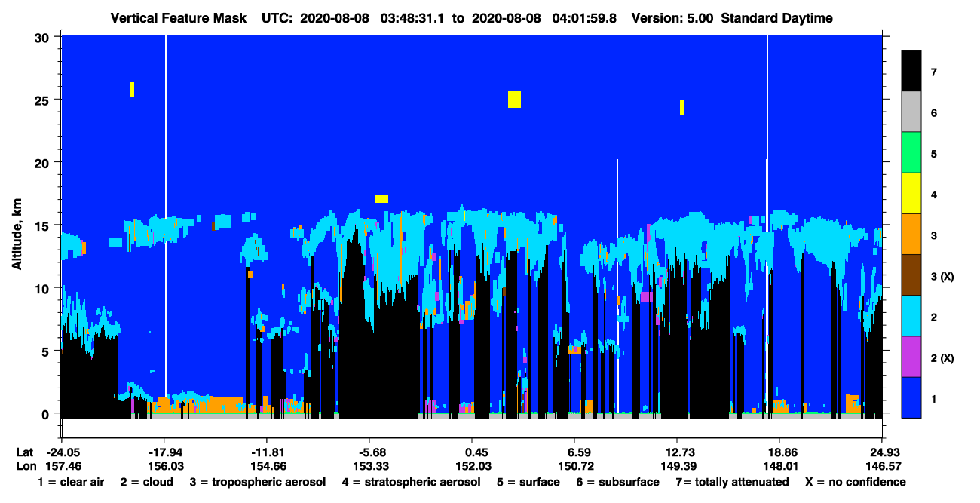Click the legend entry "5 = surface"
The image size is (980, 503).
pos(528,482)
